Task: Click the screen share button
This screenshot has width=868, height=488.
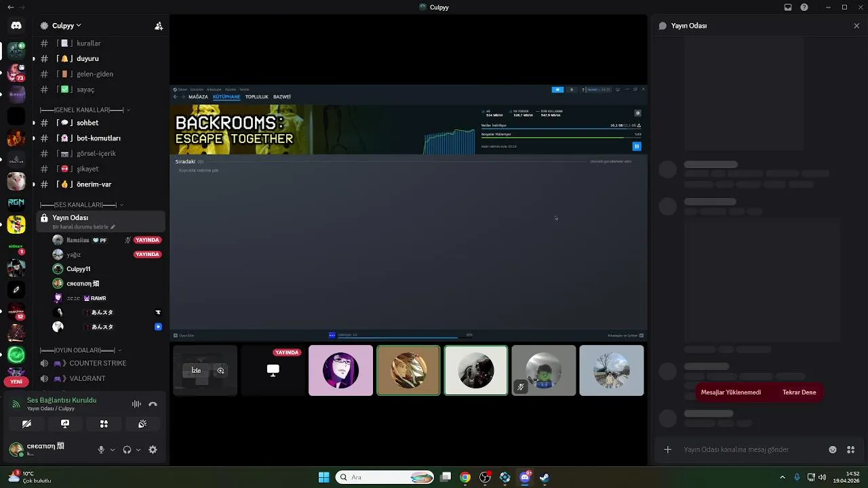Action: pyautogui.click(x=65, y=424)
